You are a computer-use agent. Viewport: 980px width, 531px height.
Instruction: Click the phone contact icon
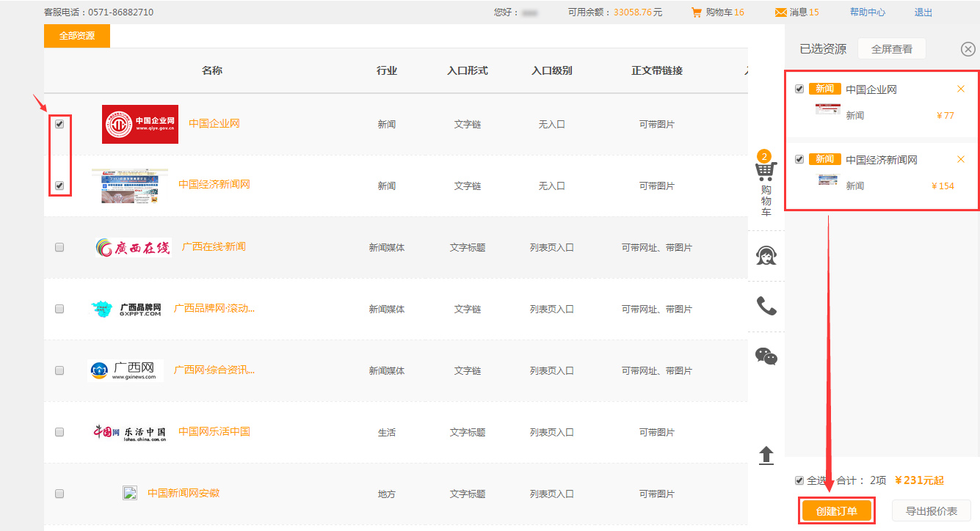[x=766, y=306]
